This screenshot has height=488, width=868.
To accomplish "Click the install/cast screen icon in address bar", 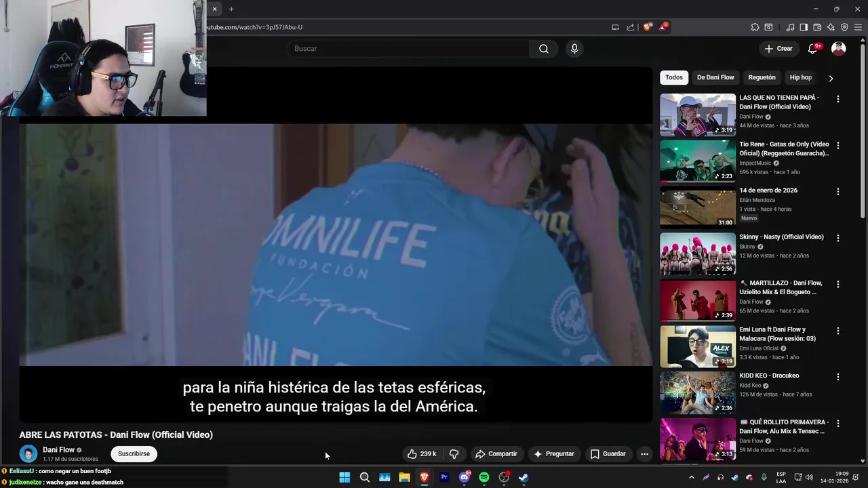I will click(x=615, y=27).
